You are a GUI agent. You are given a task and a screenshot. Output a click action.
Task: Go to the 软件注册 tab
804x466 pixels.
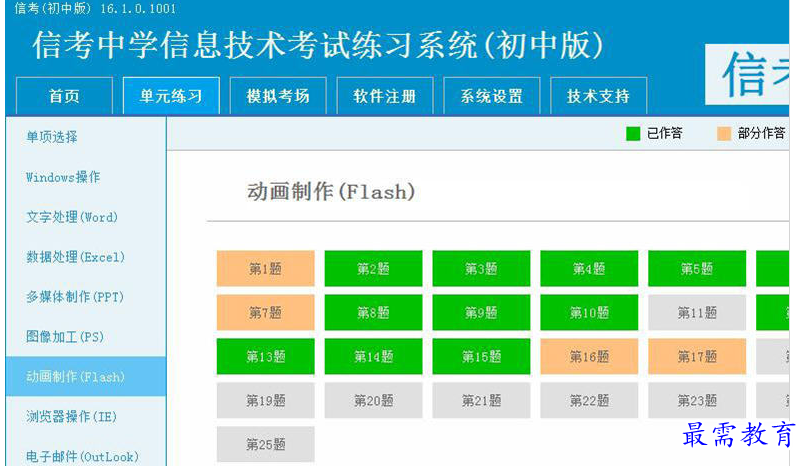[385, 96]
